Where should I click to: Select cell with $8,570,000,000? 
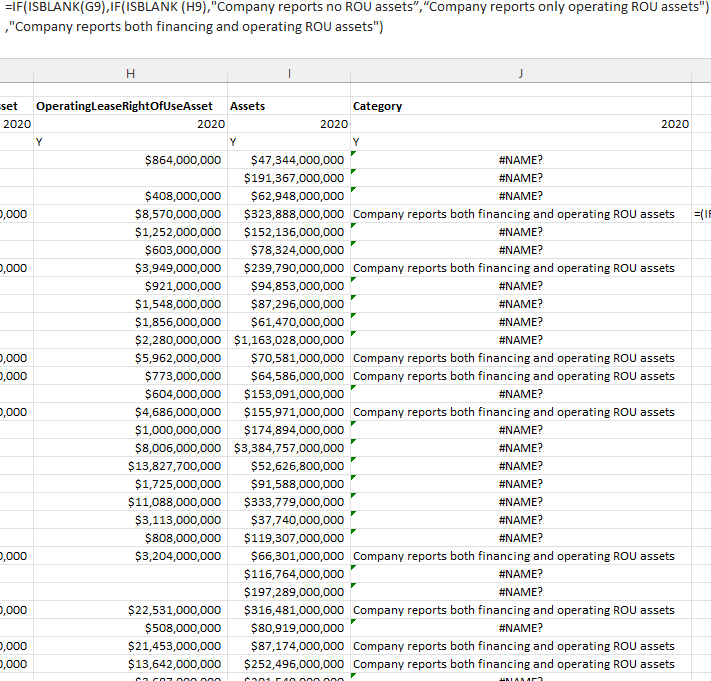click(131, 214)
